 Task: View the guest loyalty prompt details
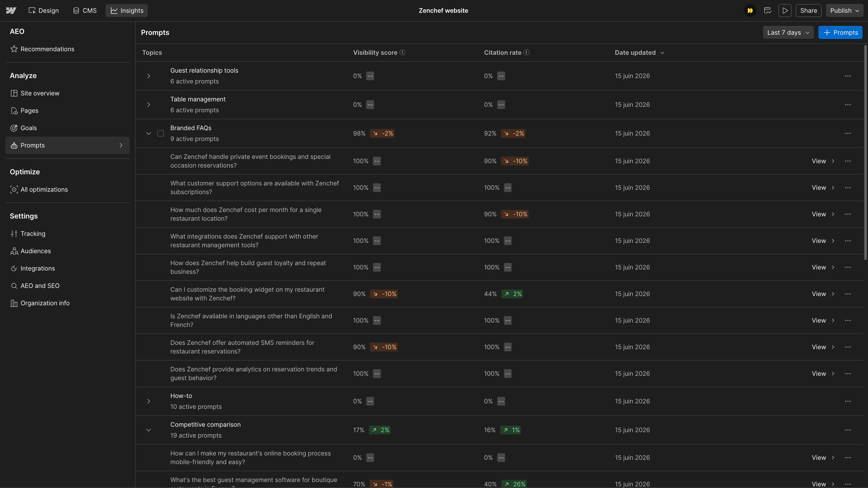click(x=823, y=267)
